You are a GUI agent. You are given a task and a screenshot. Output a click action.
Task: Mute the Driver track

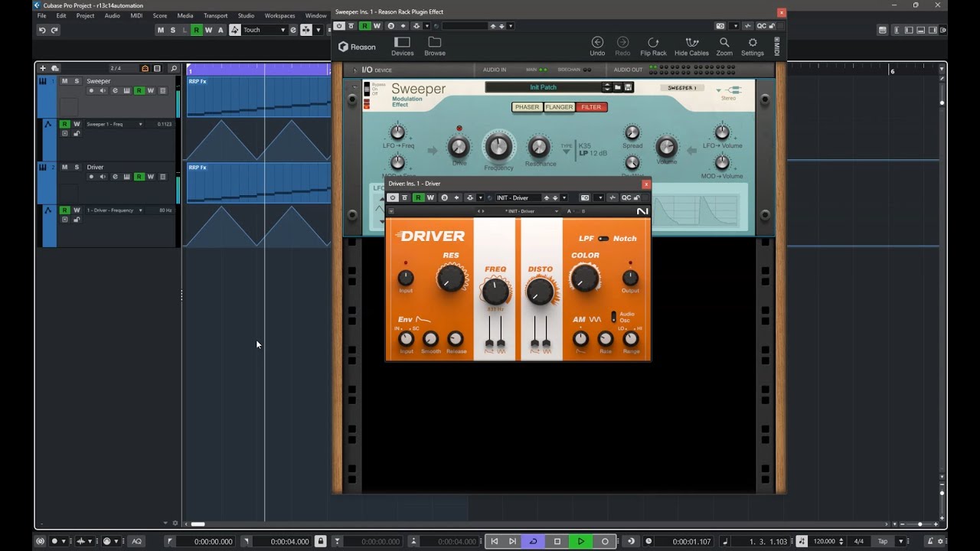64,167
